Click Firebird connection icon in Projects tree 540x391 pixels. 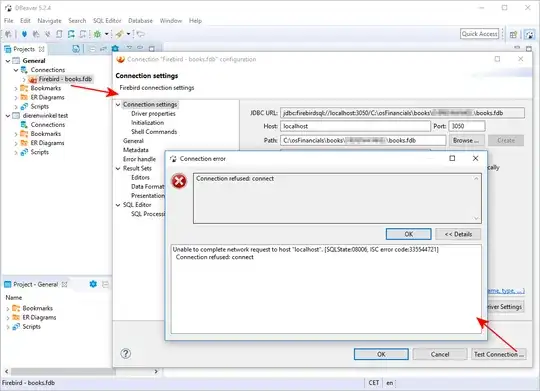point(33,79)
